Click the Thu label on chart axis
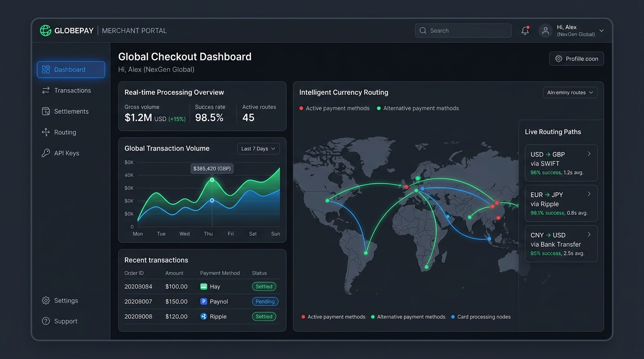Viewport: 644px width, 359px height. pyautogui.click(x=208, y=234)
